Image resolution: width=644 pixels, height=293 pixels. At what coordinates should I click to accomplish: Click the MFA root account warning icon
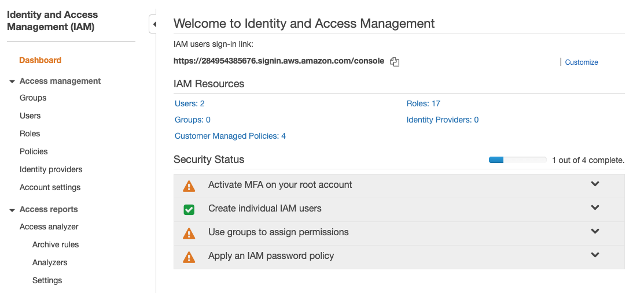189,186
